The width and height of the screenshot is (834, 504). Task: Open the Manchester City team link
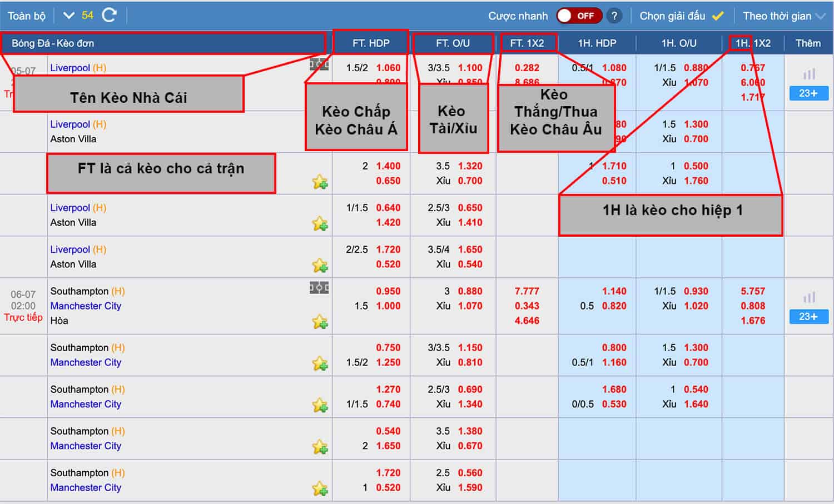86,306
